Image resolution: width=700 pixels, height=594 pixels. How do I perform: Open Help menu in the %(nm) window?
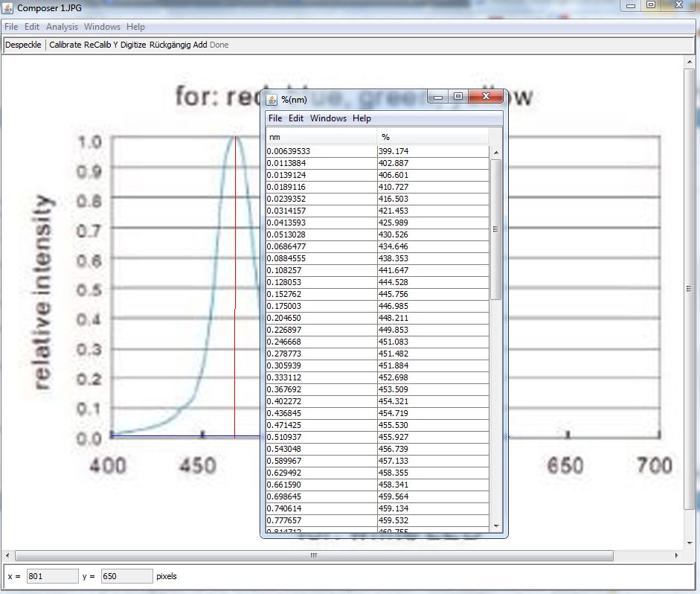[x=362, y=118]
